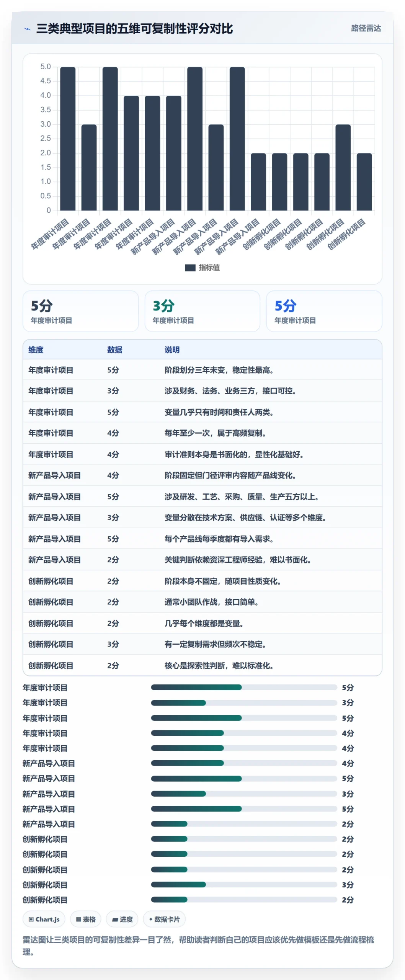Click the 说明 column header

click(x=172, y=350)
